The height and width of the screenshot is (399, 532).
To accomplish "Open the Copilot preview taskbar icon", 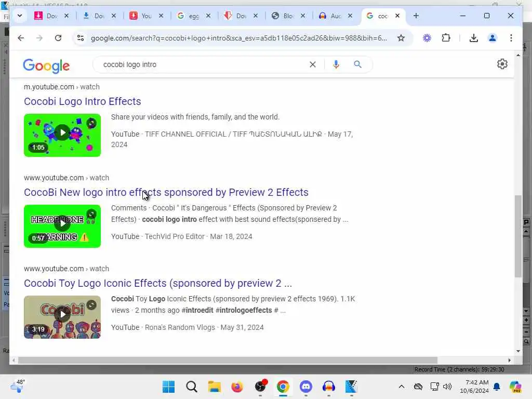I will pyautogui.click(x=515, y=387).
